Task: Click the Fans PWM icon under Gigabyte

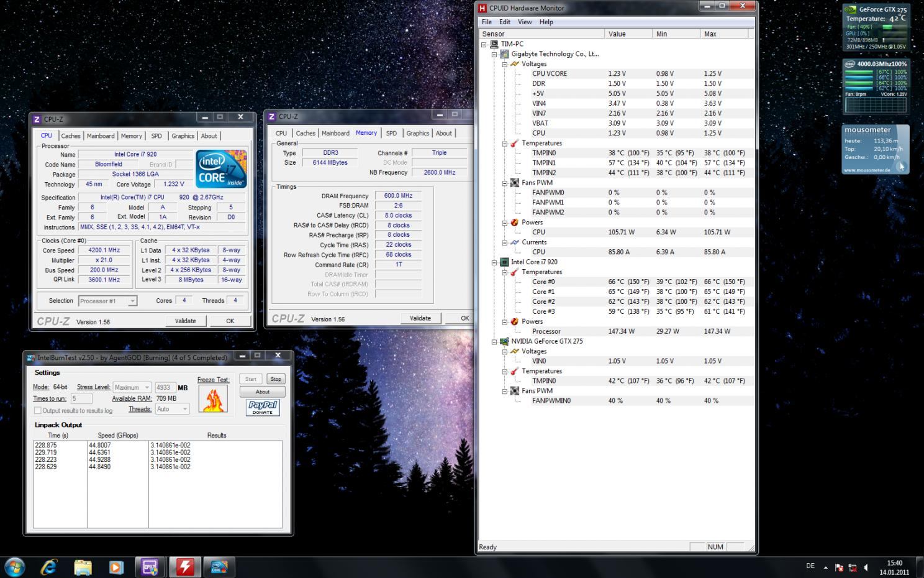Action: click(514, 183)
